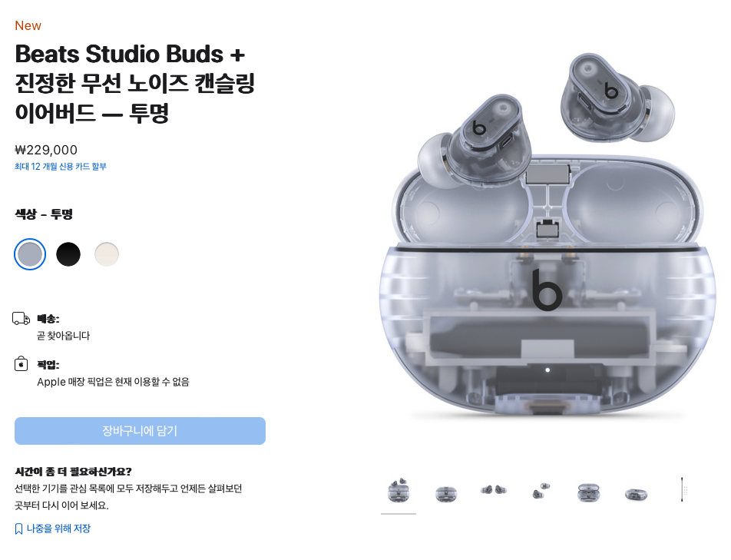This screenshot has height=560, width=731.
Task: Select the open-case-with-earbuds gallery thumbnail
Action: pyautogui.click(x=398, y=491)
